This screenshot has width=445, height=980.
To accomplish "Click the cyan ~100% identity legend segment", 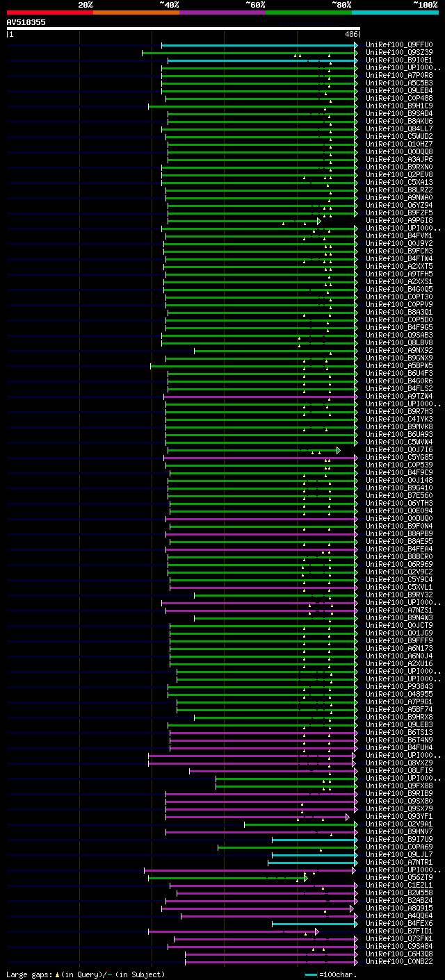I will pos(395,13).
